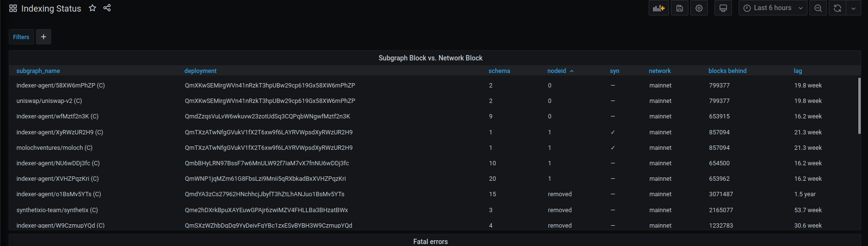Click schema value 15
Viewport: 868px width, 246px height.
492,194
